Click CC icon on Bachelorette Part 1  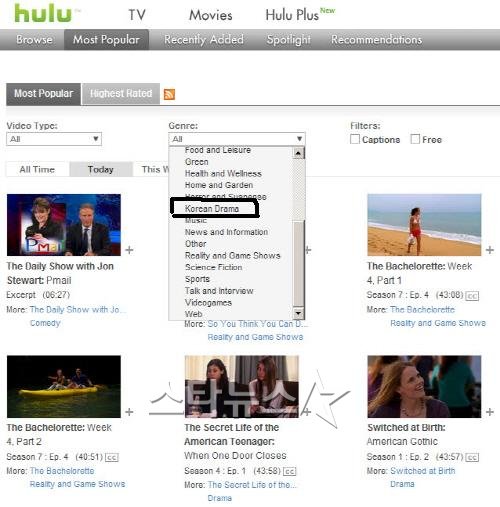point(472,296)
